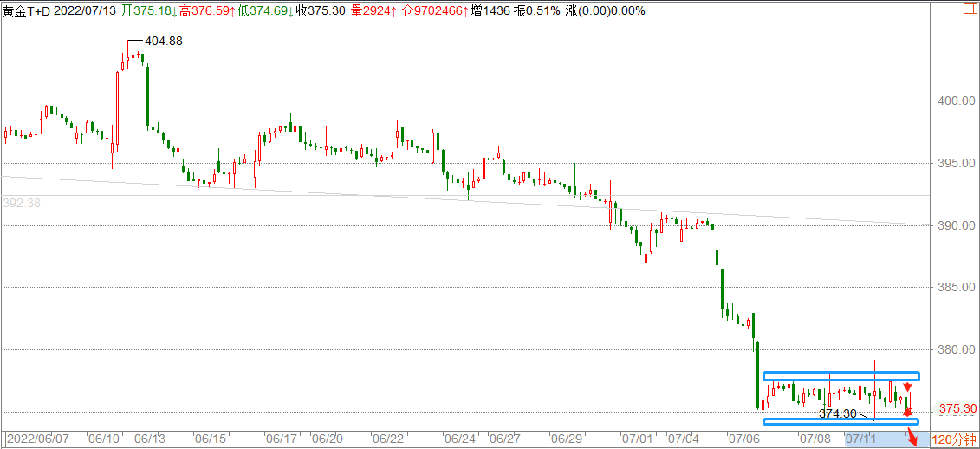Click the change 涨(0.00)0.00% value
Screen dimensions: 980x449
[x=606, y=10]
